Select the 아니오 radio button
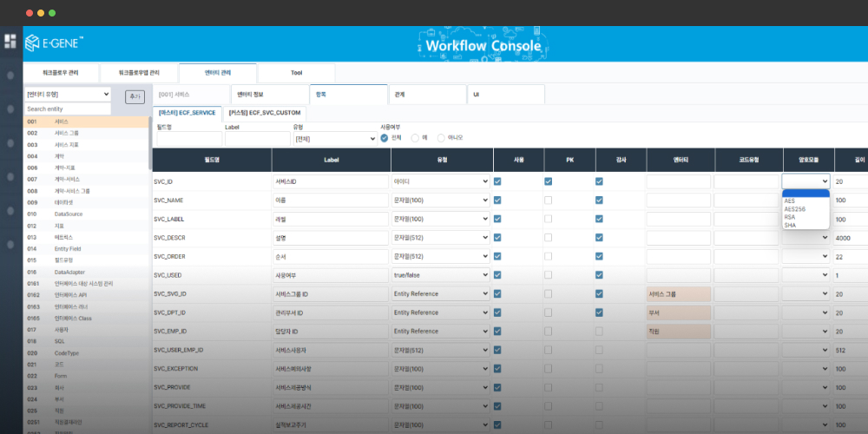Image resolution: width=868 pixels, height=434 pixels. (x=442, y=137)
